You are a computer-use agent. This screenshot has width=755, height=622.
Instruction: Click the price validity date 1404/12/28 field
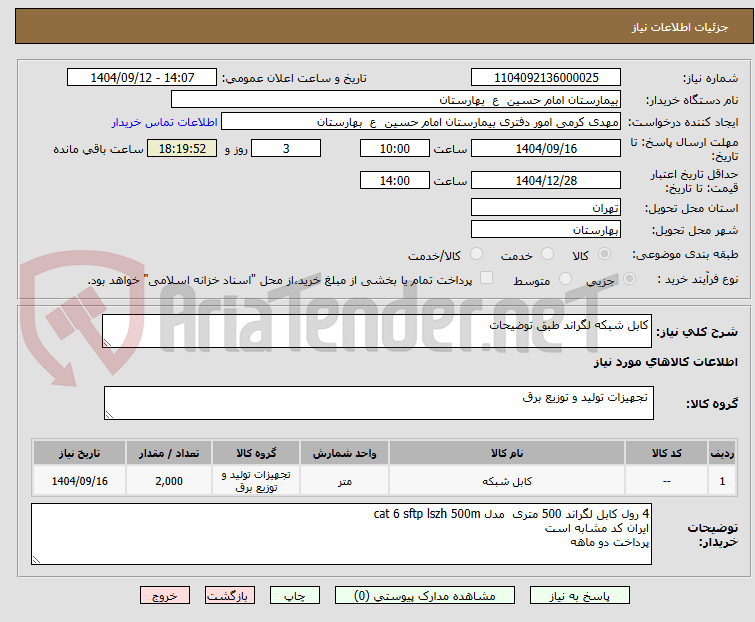pyautogui.click(x=546, y=180)
